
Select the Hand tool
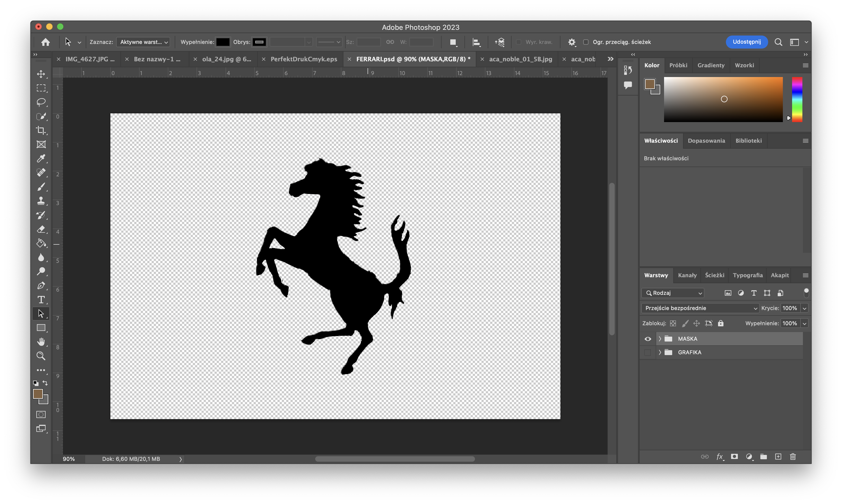(41, 342)
